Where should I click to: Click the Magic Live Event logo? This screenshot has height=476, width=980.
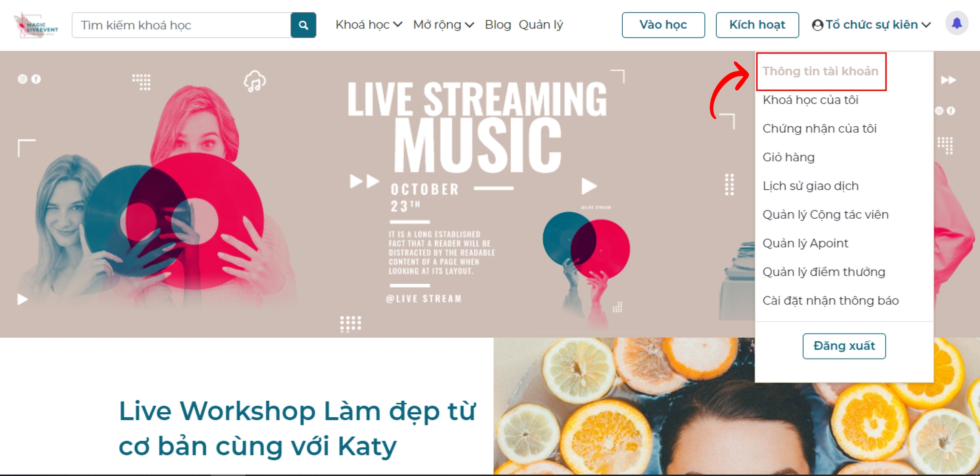coord(36,26)
